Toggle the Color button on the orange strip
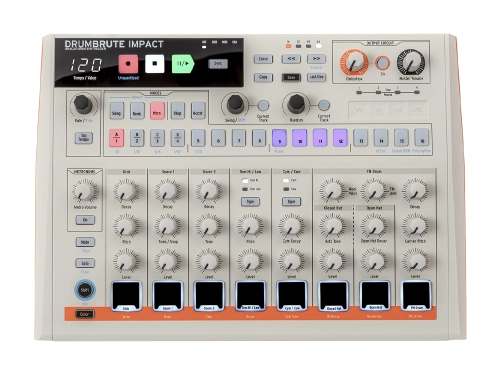Screen dimensions: 500x375 85,314
